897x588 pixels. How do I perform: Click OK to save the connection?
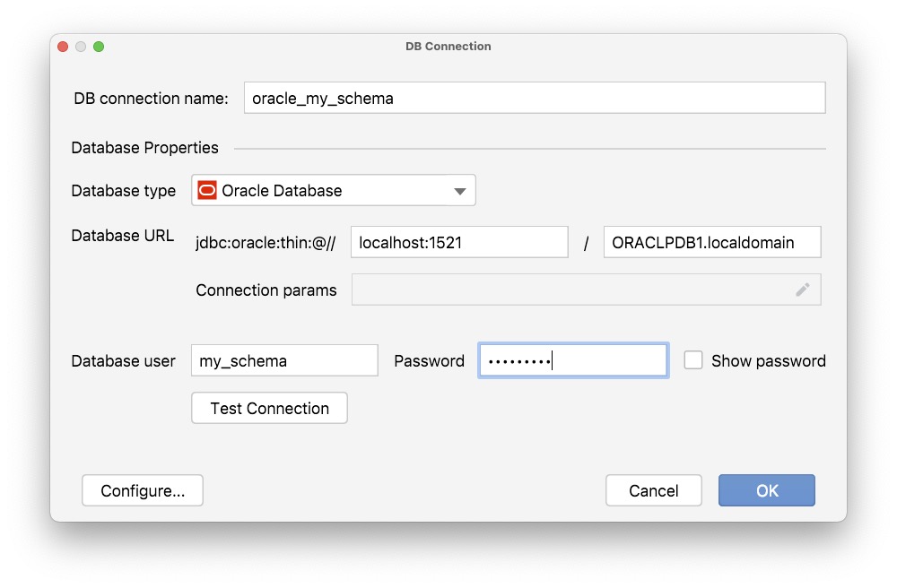point(766,490)
